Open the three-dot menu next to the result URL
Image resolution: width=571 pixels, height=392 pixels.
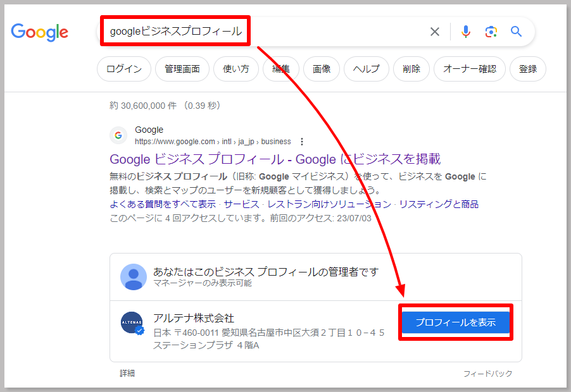coord(302,142)
